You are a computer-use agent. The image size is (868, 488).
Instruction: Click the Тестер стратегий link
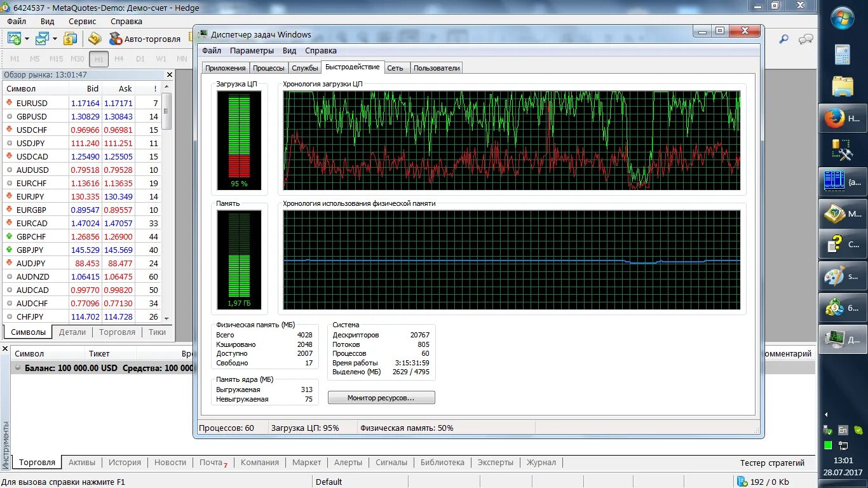pos(772,463)
